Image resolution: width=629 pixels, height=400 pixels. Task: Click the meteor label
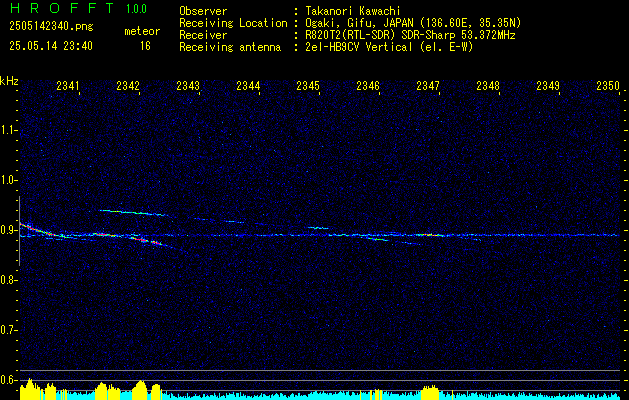click(142, 31)
